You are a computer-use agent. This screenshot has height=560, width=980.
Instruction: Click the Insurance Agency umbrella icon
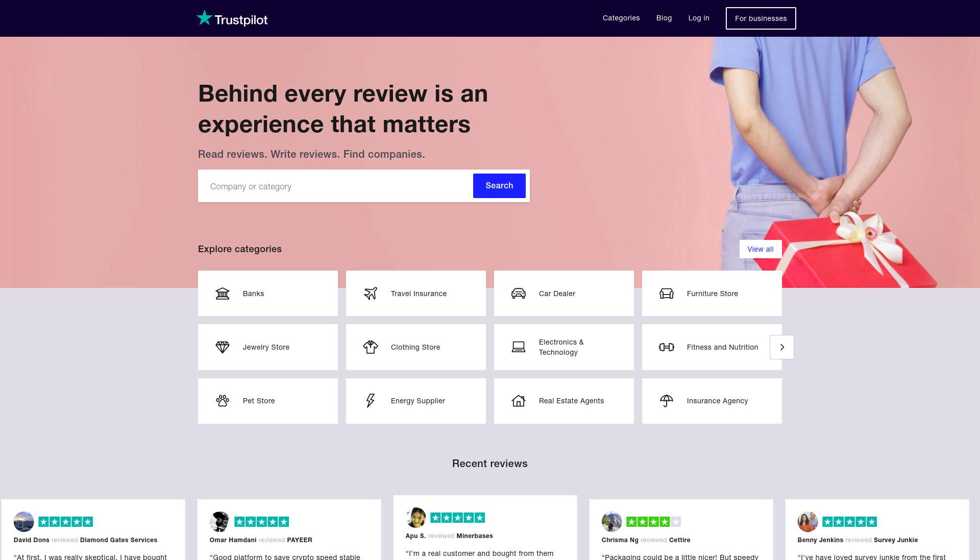667,401
